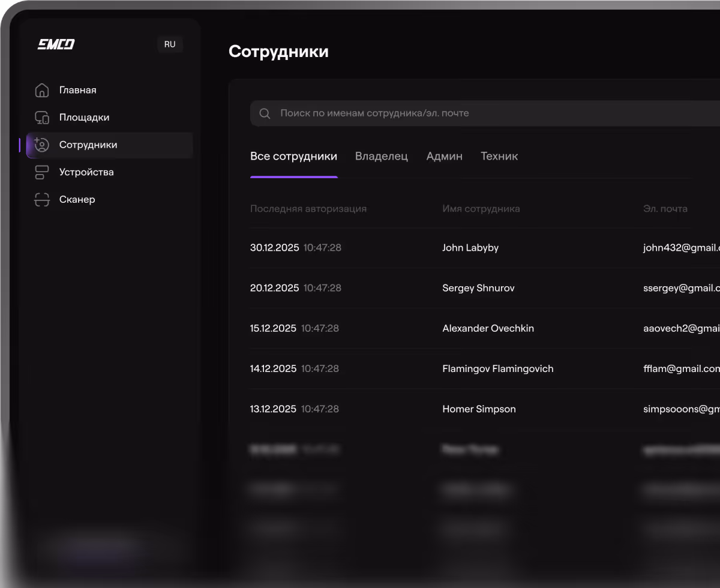Click the ssergey@gmail email cell
Viewport: 720px width, 588px height.
(682, 288)
